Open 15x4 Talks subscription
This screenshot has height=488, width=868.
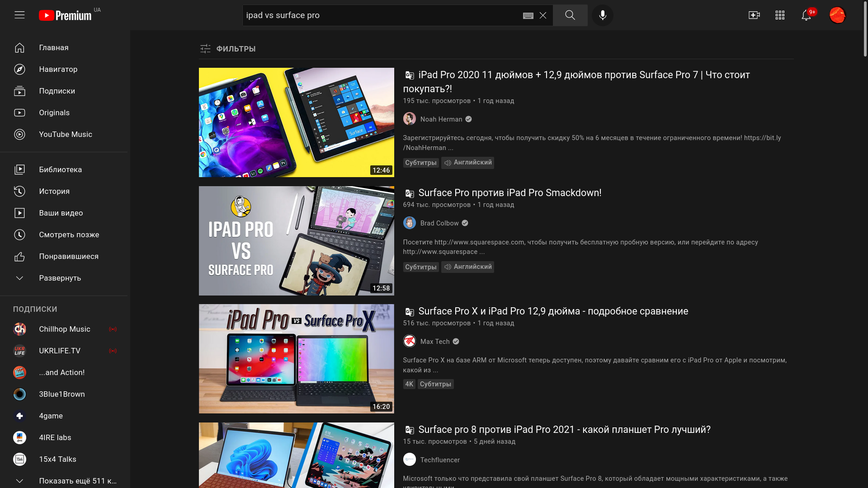pyautogui.click(x=64, y=459)
